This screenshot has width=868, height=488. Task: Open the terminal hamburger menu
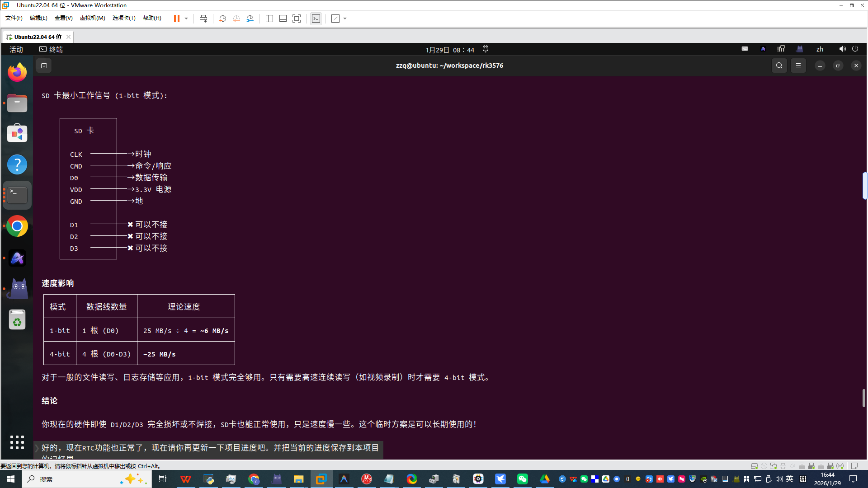[x=798, y=66]
